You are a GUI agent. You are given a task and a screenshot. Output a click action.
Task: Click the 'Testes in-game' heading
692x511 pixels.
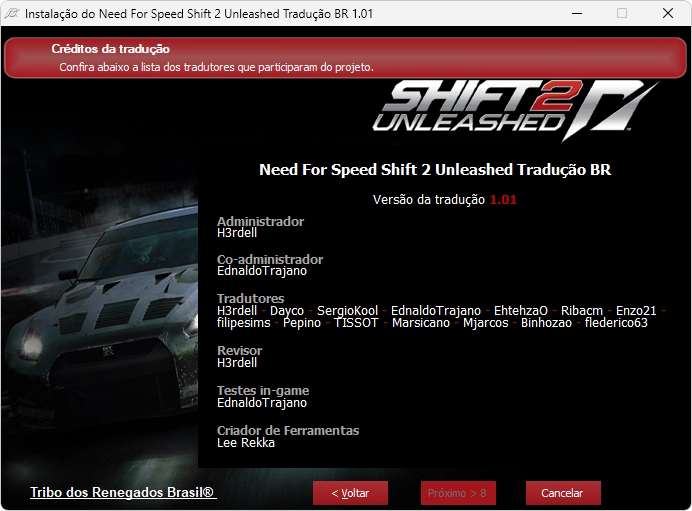263,391
